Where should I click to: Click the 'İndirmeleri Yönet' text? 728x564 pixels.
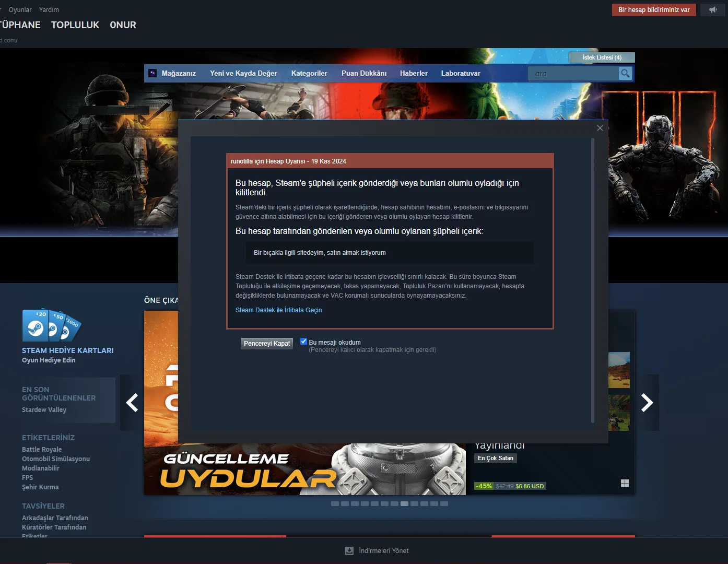click(x=384, y=551)
